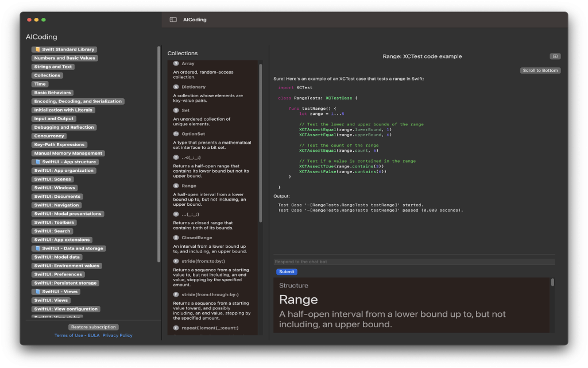The height and width of the screenshot is (368, 588).
Task: Click the green full-screen window button
Action: click(x=44, y=20)
